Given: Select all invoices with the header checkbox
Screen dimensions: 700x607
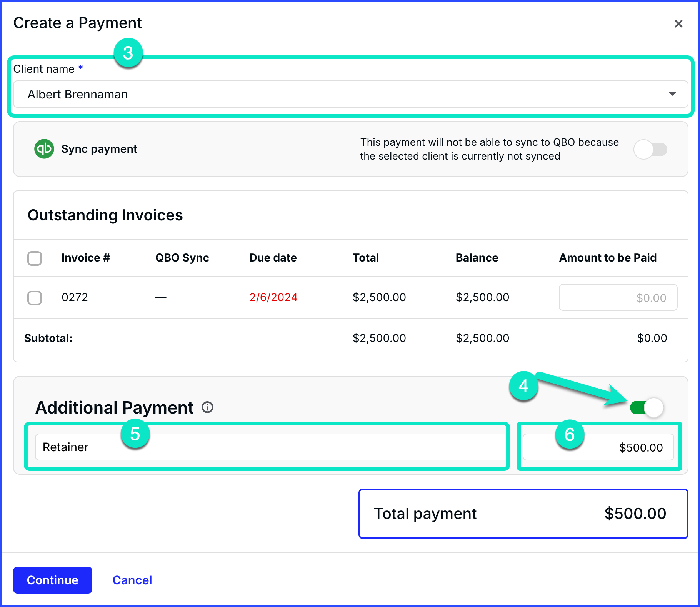Looking at the screenshot, I should [x=35, y=258].
